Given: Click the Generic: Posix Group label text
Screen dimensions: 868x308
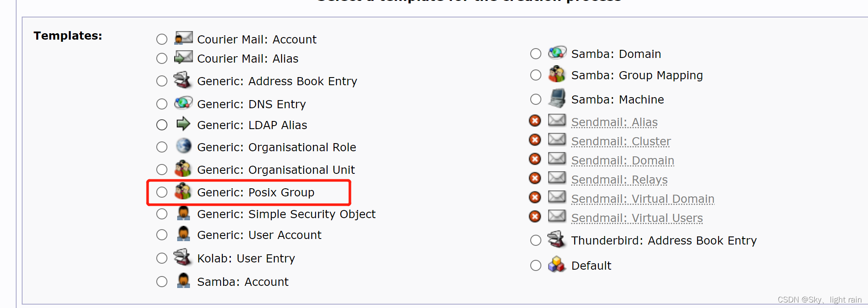Looking at the screenshot, I should click(x=256, y=193).
